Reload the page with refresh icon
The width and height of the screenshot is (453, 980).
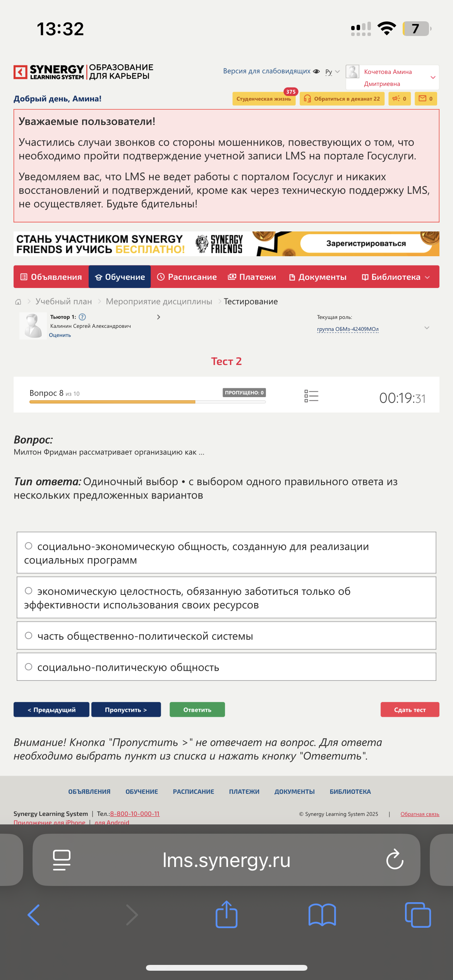[395, 859]
